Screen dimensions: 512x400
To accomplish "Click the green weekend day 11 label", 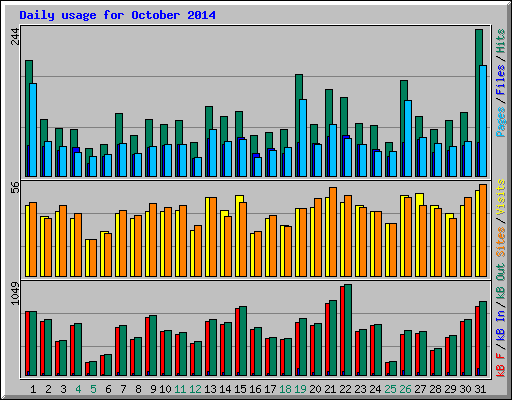I will (180, 389).
